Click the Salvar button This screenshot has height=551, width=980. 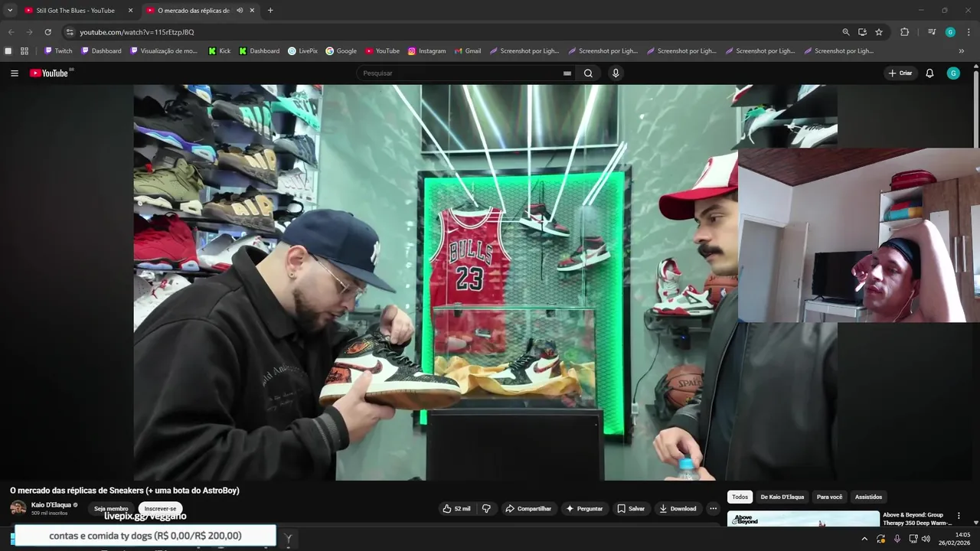631,509
